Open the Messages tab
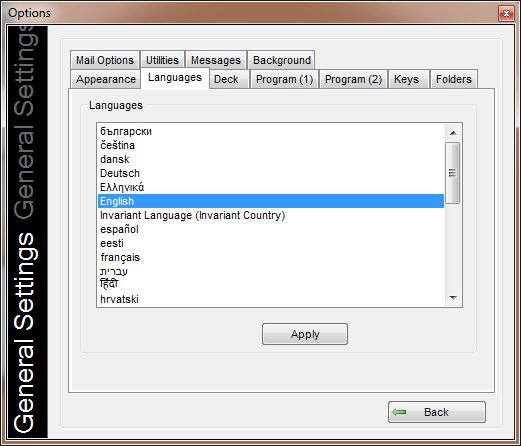 pyautogui.click(x=216, y=60)
